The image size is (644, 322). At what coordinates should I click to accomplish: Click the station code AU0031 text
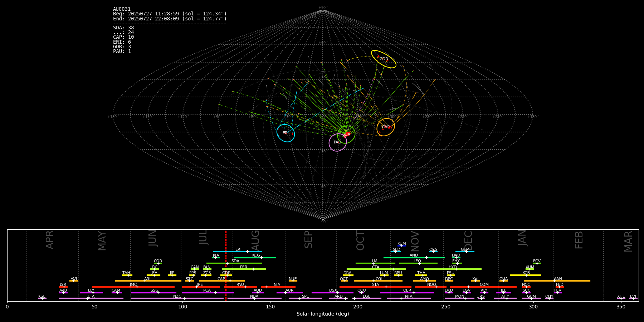click(122, 9)
